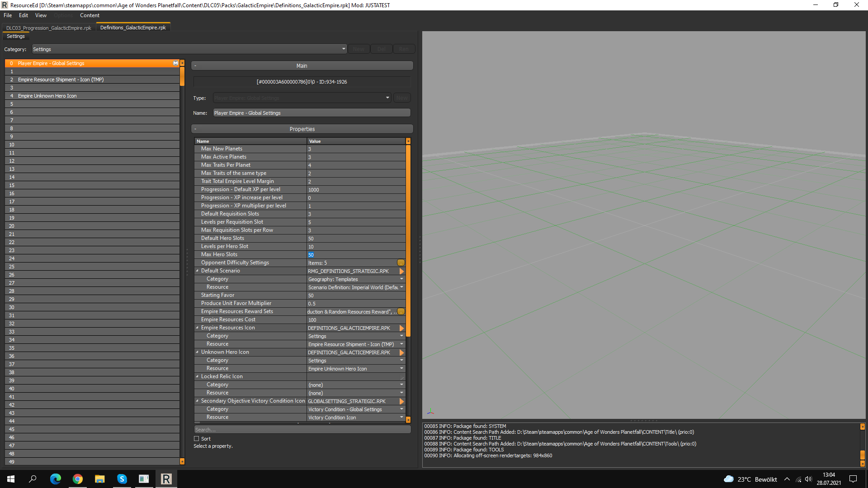Screen dimensions: 868x488
Task: Click the properties table scrollbar thumb
Action: tap(408, 241)
